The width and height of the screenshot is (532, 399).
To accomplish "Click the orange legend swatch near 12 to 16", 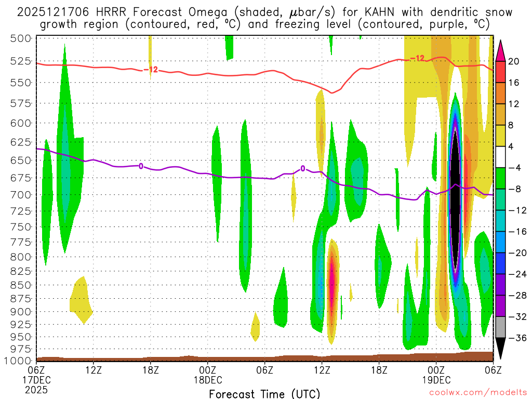I will pos(500,93).
